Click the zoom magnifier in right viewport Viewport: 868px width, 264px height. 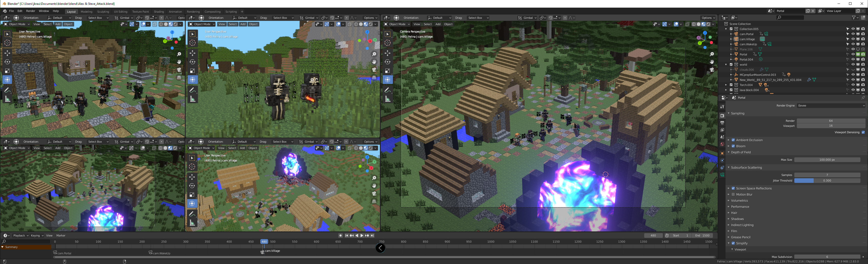point(712,54)
